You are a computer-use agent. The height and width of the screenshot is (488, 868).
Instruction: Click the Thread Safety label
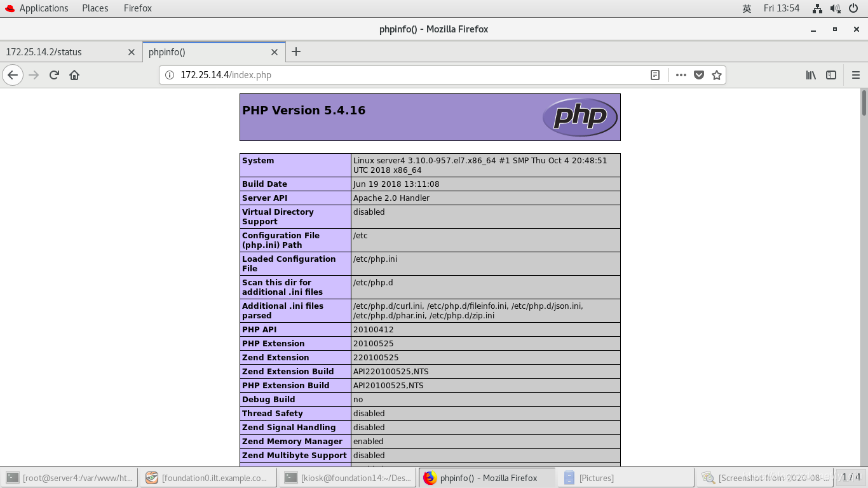coord(273,414)
